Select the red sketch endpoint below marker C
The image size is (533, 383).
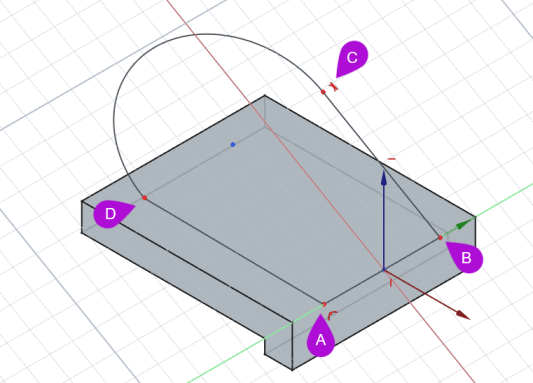[x=323, y=92]
